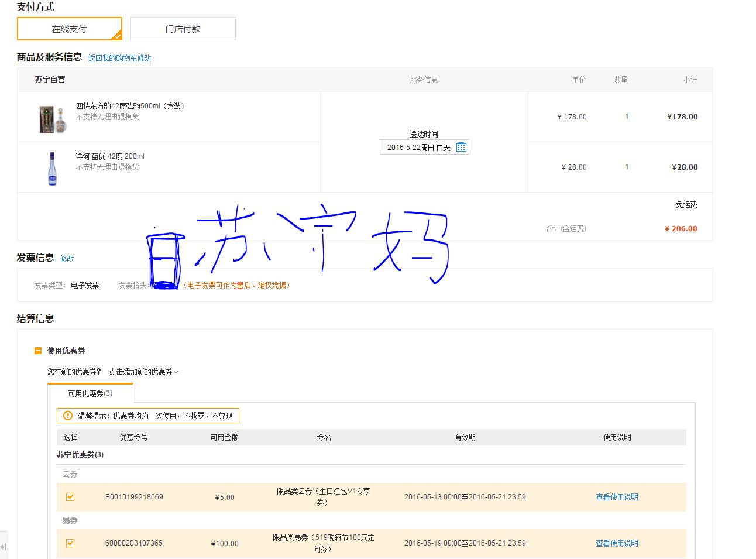
Task: Click the quantity 1 in the 洋河 蓝优 row
Action: pyautogui.click(x=627, y=167)
